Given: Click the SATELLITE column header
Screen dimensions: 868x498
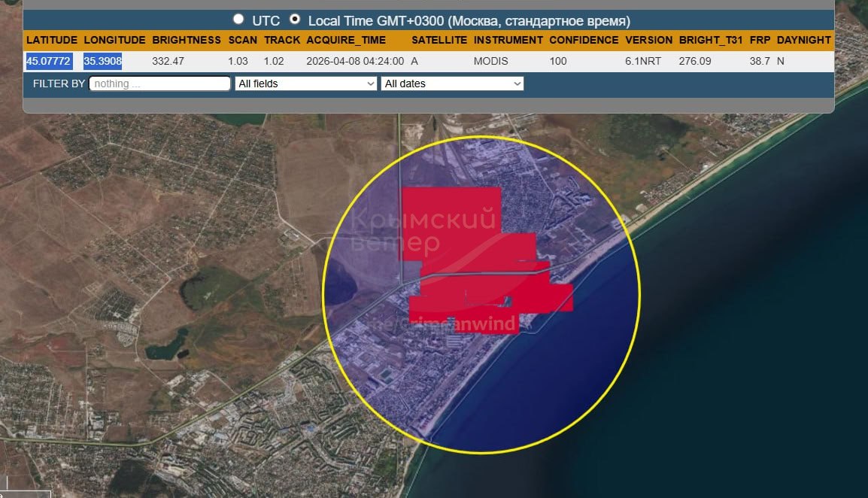Looking at the screenshot, I should coord(439,40).
